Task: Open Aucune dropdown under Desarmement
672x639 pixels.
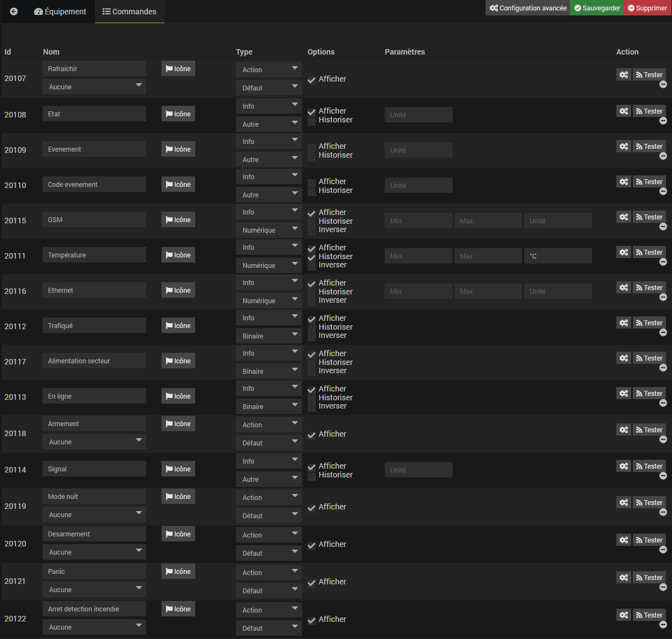Action: (94, 552)
